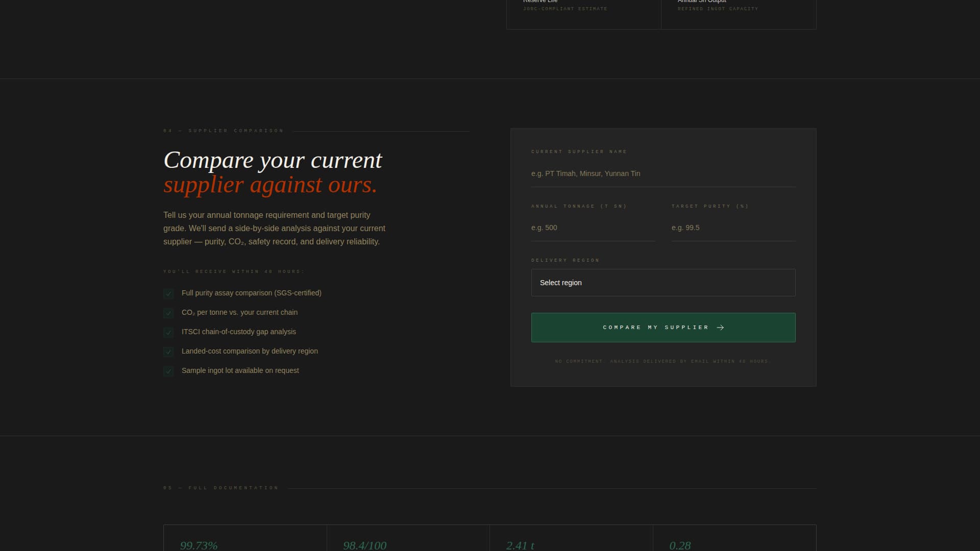Click checkmark next to Landed-cost comparison item
Image resolution: width=980 pixels, height=551 pixels.
pos(168,352)
